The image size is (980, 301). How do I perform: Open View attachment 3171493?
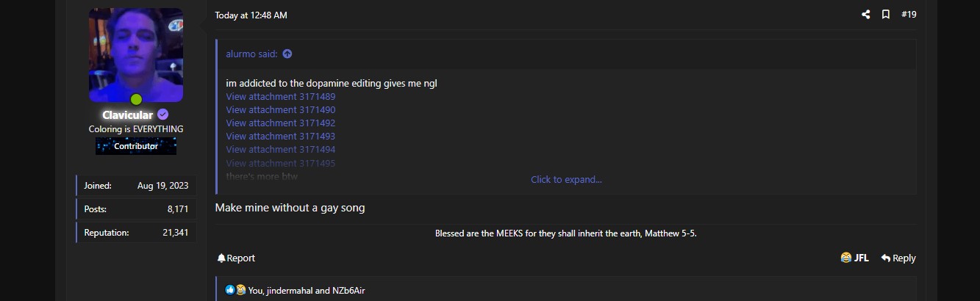pos(280,137)
